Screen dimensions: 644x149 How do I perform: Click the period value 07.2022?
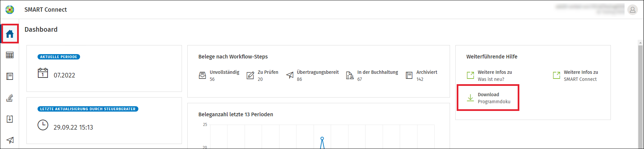click(x=64, y=75)
